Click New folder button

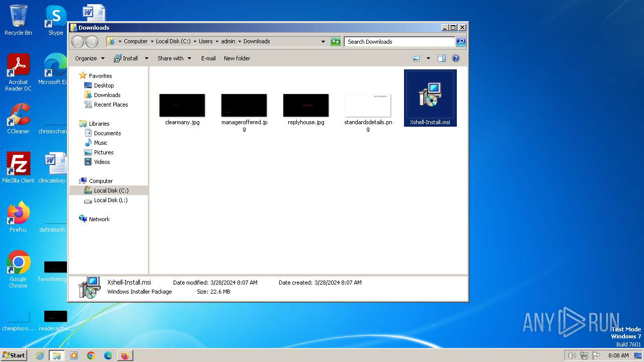[x=237, y=58]
